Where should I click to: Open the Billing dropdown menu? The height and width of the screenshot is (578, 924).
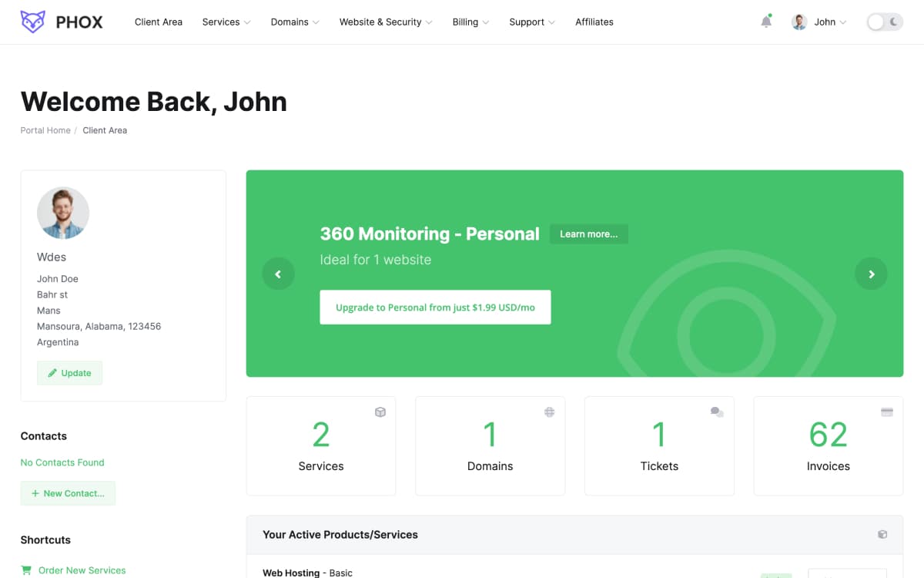tap(470, 22)
